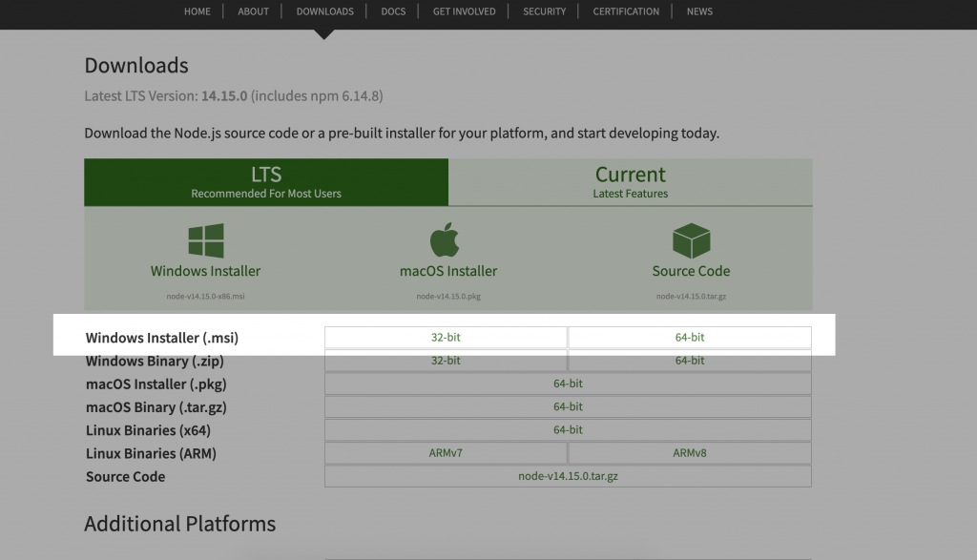Open the CERTIFICATION navigation item

click(626, 11)
